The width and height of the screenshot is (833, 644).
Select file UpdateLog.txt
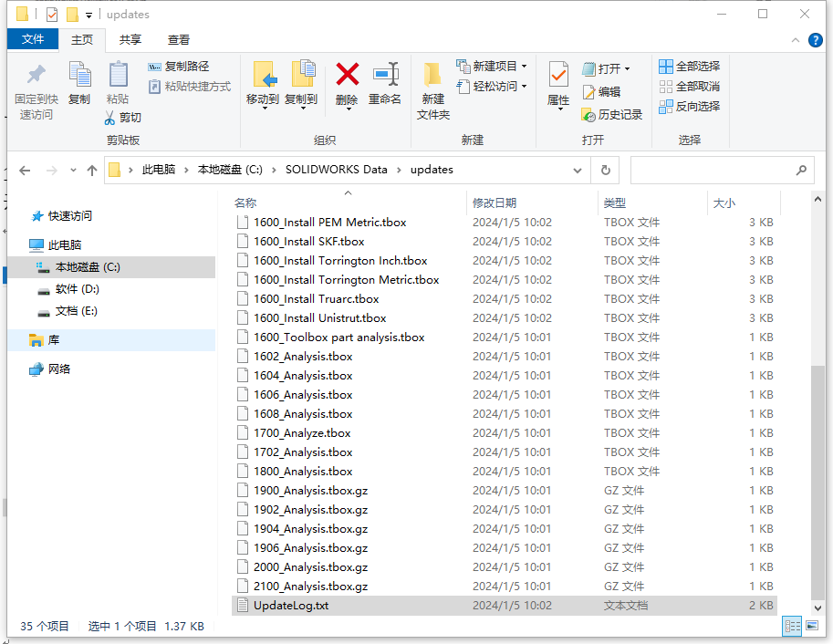pyautogui.click(x=505, y=606)
